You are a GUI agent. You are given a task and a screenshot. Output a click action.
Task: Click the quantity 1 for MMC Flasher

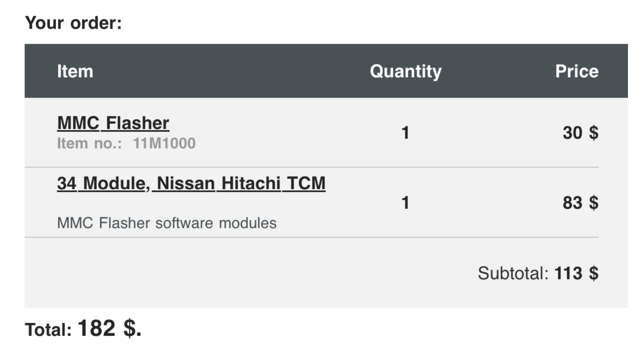click(x=405, y=133)
